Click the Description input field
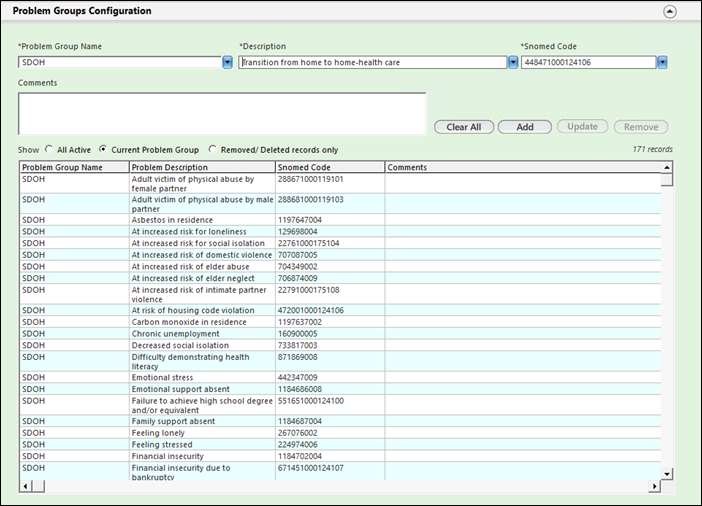702x506 pixels. tap(373, 62)
